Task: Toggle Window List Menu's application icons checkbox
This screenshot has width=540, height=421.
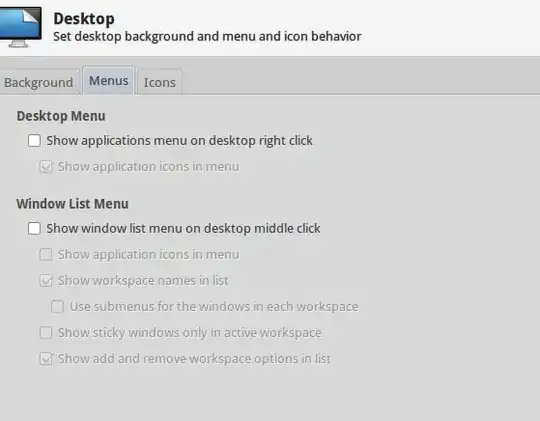Action: point(46,255)
